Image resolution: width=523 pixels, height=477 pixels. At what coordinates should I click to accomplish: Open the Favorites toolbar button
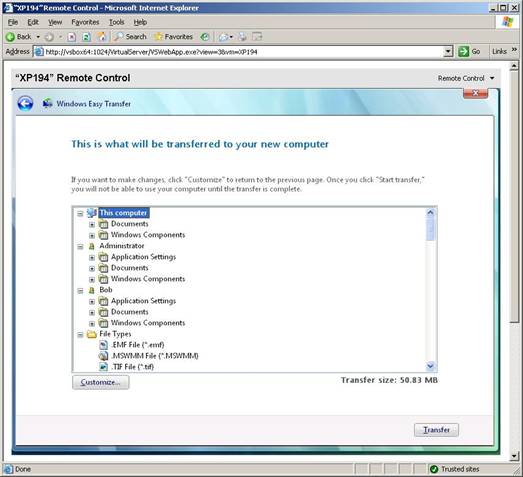[x=173, y=37]
